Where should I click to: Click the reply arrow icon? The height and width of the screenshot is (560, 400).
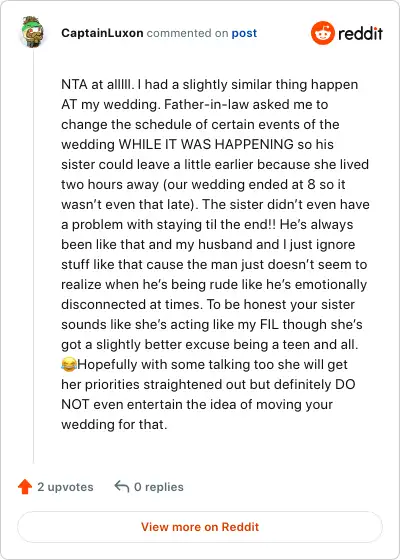122,486
